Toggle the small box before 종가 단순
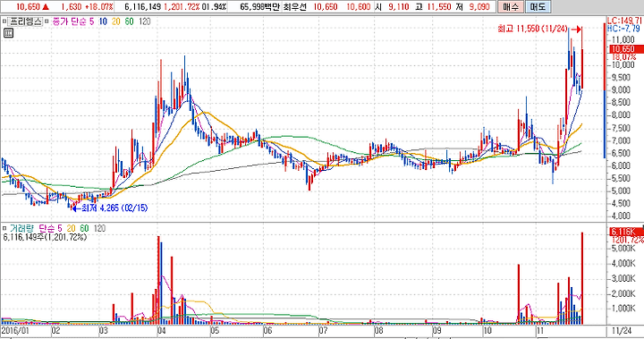 47,21
